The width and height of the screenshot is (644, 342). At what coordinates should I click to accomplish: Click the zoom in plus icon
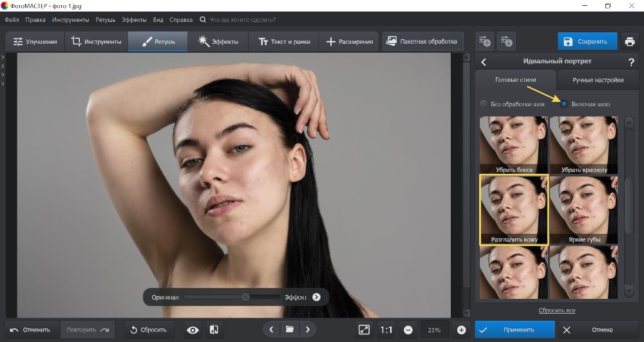(461, 330)
